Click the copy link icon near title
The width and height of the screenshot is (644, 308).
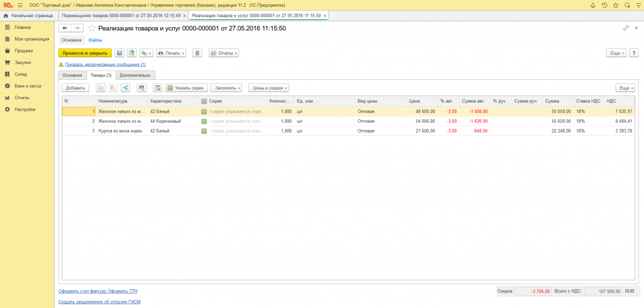(626, 28)
